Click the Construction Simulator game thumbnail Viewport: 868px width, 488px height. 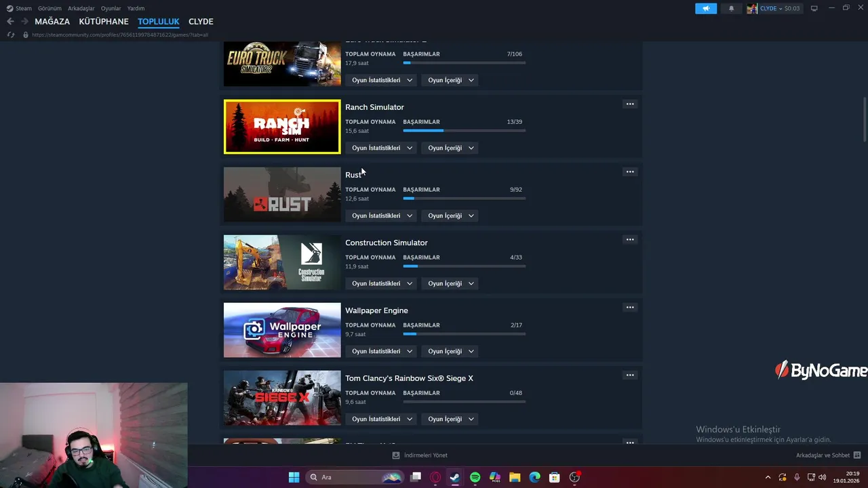point(282,262)
